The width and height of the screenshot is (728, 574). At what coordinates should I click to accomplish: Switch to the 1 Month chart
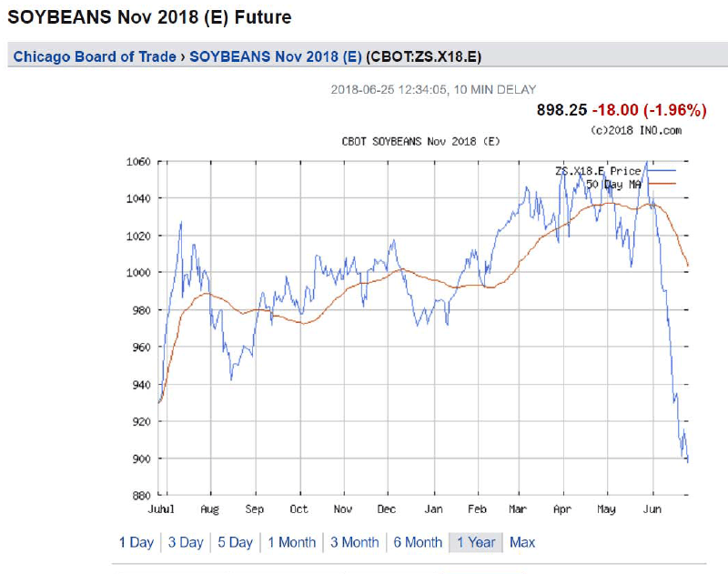292,542
